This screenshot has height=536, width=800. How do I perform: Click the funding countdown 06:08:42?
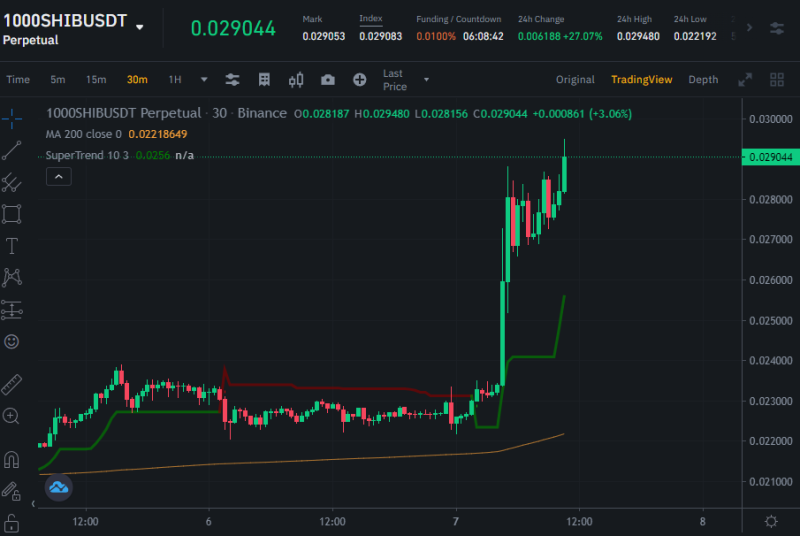pos(483,36)
